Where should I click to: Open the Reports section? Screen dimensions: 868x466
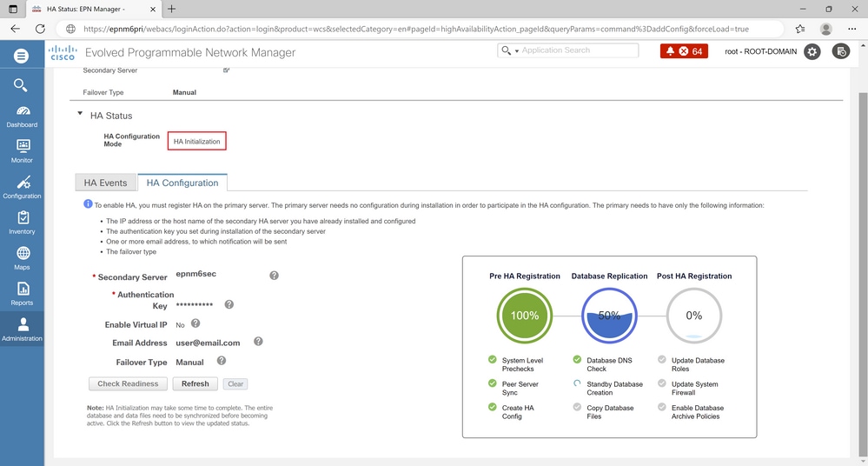click(x=22, y=294)
